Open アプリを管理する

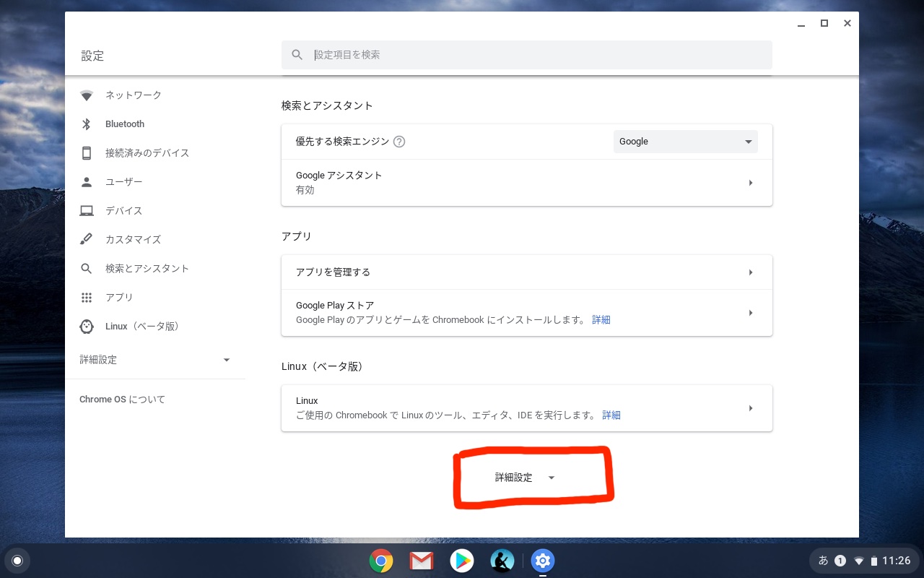334,272
